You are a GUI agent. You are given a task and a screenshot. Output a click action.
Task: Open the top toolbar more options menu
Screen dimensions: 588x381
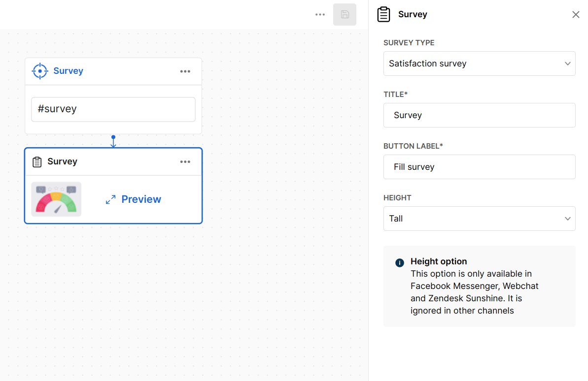click(x=320, y=15)
